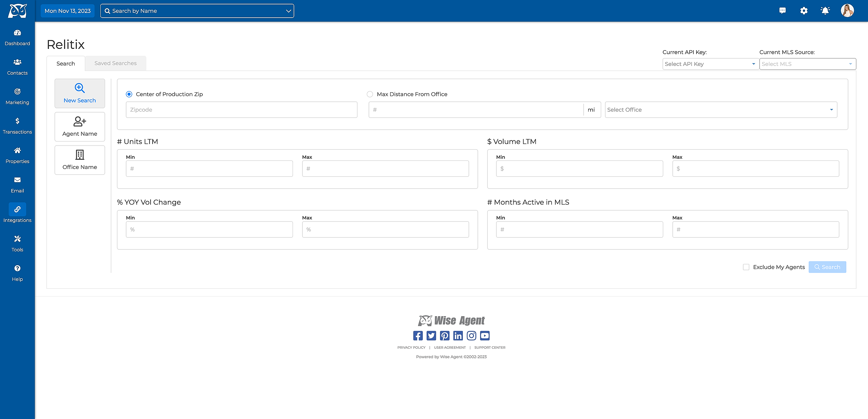Open Transactions dollar icon
Image resolution: width=868 pixels, height=419 pixels.
pyautogui.click(x=17, y=121)
